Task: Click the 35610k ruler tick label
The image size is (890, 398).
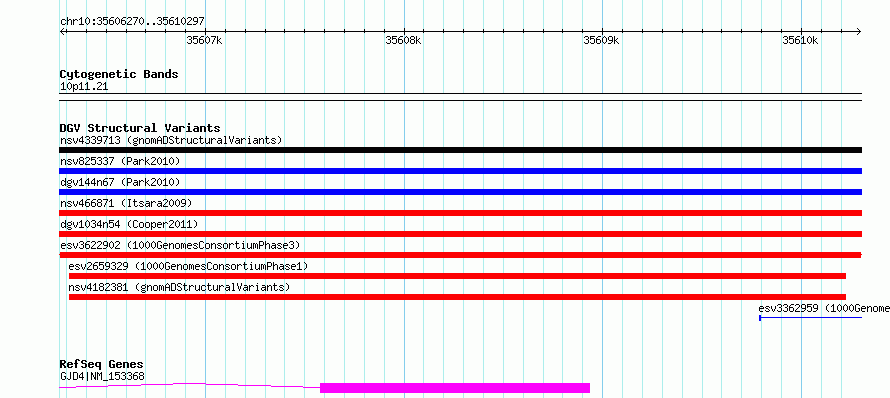Action: tap(800, 41)
